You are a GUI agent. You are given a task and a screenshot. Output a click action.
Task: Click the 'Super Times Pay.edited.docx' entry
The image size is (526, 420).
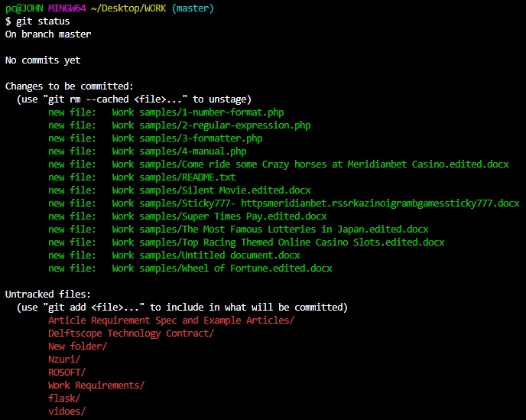[219, 217]
